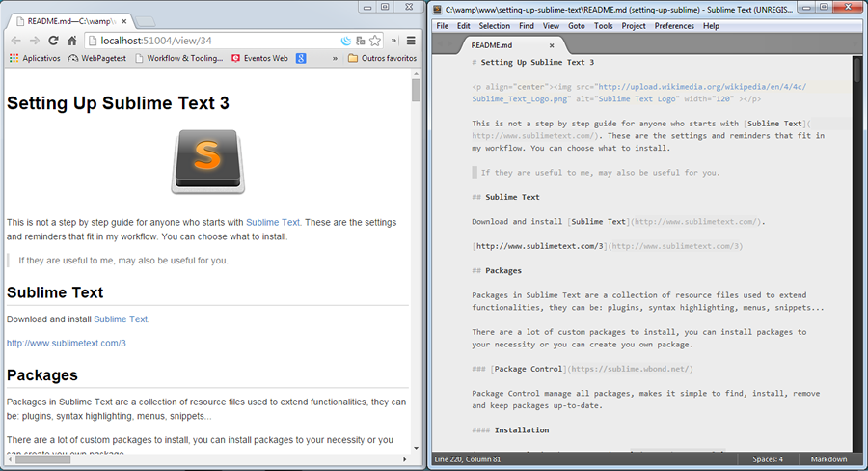This screenshot has height=471, width=868.
Task: Follow the Sublime Text link after Download and install
Action: click(121, 319)
